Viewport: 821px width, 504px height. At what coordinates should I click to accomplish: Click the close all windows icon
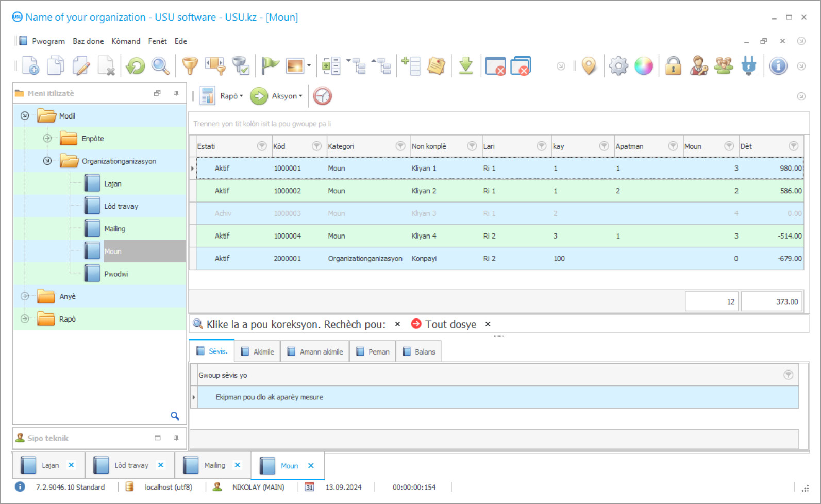click(521, 66)
